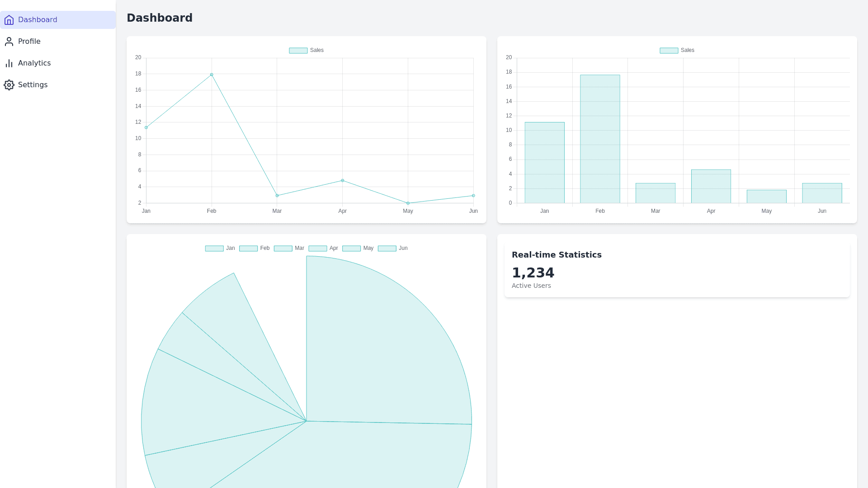Select the Dashboard entry in the sidebar
Screen dimensions: 868x488
tap(38, 20)
